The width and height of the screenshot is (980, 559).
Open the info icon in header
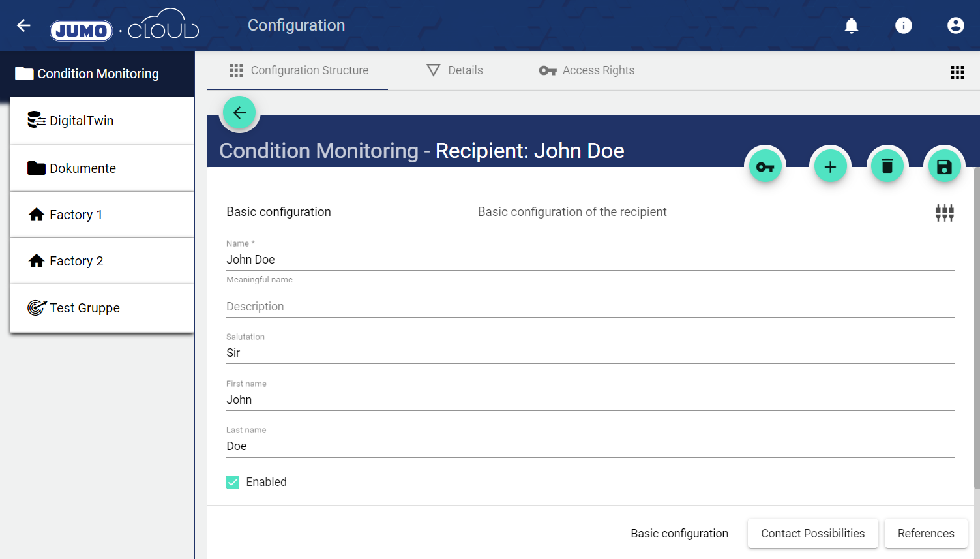coord(903,25)
